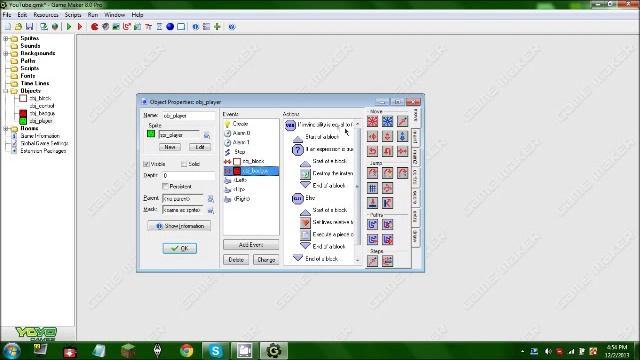Image resolution: width=640 pixels, height=360 pixels.
Task: Click the Create Sprite (red pacman) toolbar icon
Action: click(x=94, y=27)
